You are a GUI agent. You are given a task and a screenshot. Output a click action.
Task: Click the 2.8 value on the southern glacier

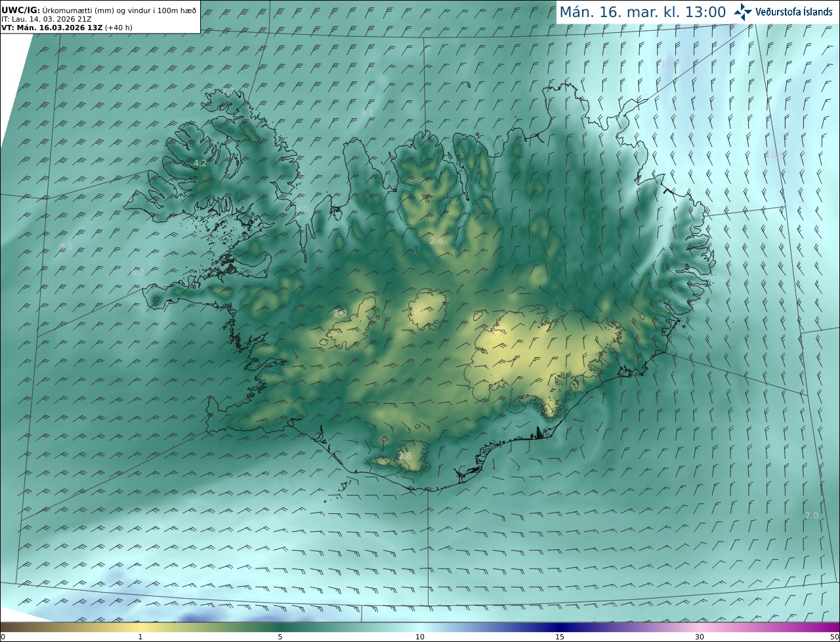405,456
